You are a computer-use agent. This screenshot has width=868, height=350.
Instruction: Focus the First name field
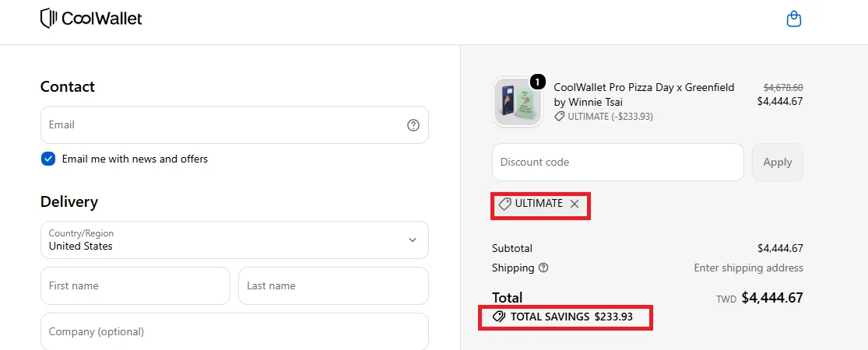(x=135, y=286)
